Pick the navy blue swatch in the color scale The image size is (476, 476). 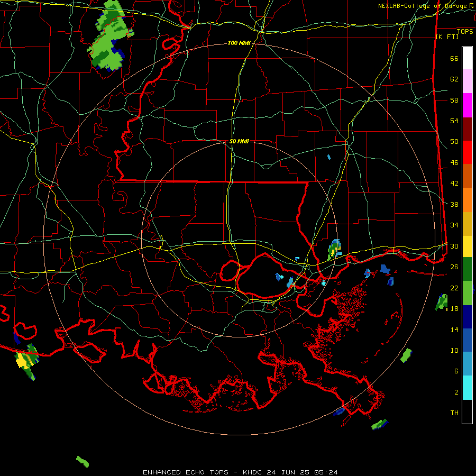coord(467,317)
